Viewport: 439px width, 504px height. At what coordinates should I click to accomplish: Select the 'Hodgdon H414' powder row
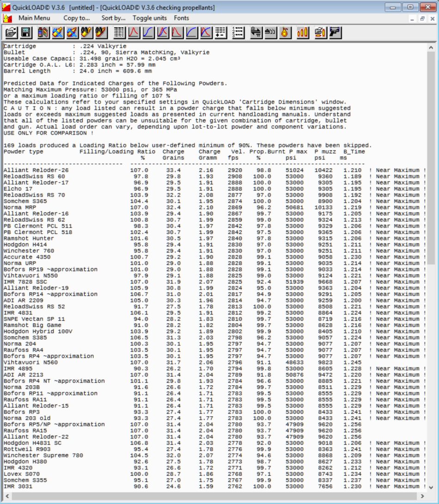coord(214,245)
